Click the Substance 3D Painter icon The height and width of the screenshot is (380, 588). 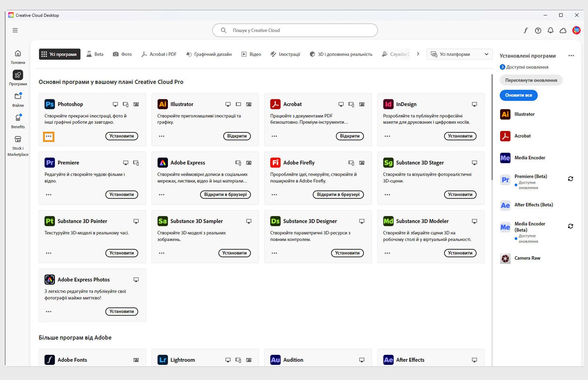[50, 221]
